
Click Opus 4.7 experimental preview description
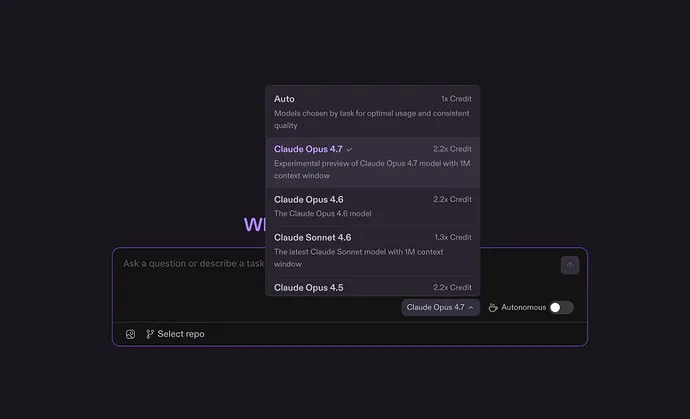[x=372, y=169]
